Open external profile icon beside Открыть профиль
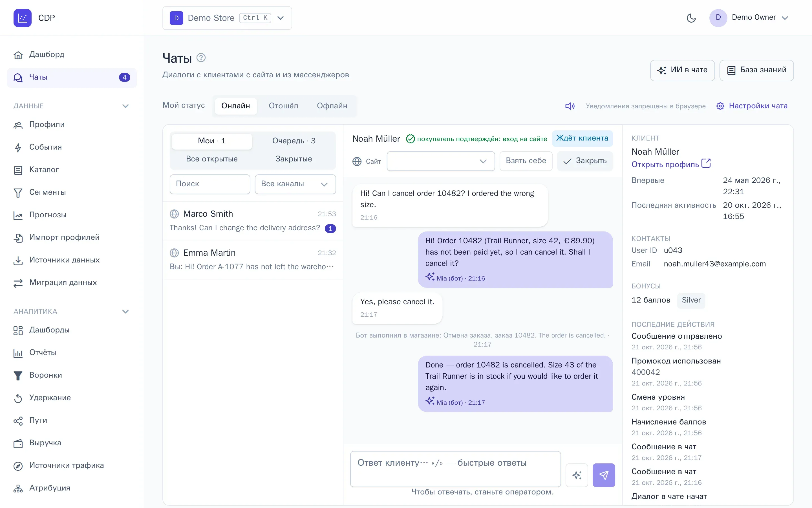The image size is (812, 508). pyautogui.click(x=706, y=163)
